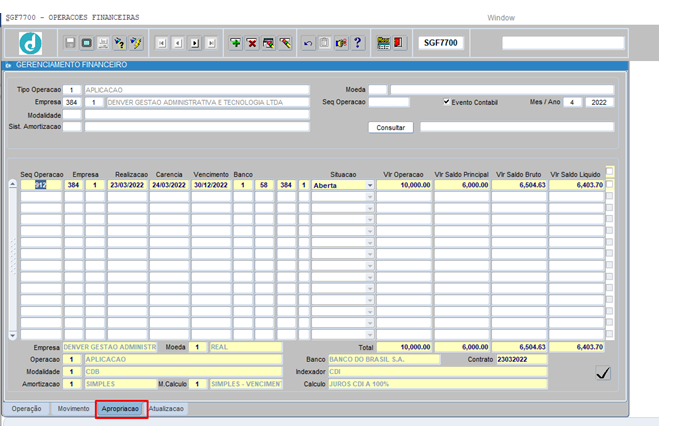The height and width of the screenshot is (435, 674).
Task: Go to first record navigation icon
Action: (x=161, y=43)
